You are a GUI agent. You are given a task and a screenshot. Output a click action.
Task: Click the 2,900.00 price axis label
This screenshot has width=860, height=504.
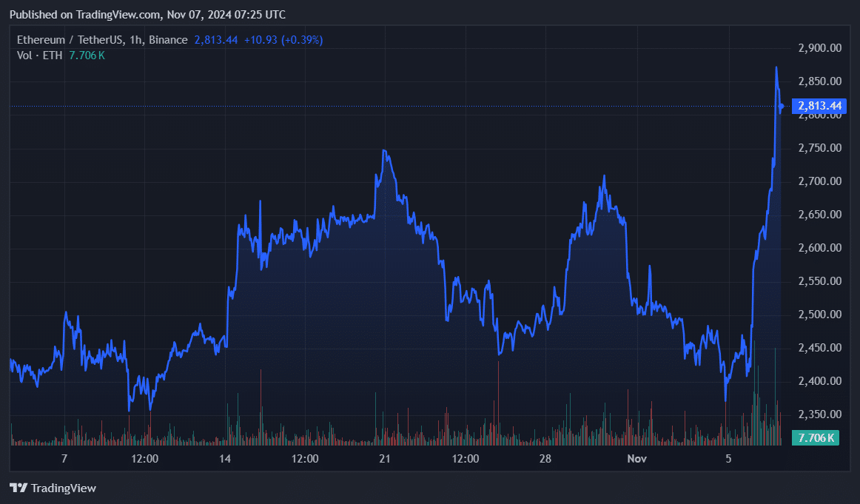pyautogui.click(x=818, y=47)
